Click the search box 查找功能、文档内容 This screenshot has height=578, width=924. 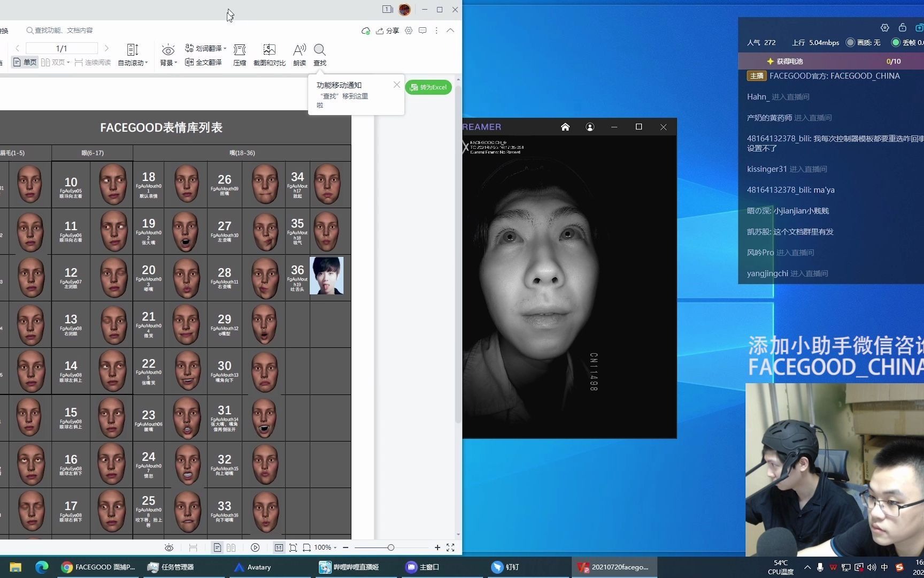pyautogui.click(x=60, y=31)
